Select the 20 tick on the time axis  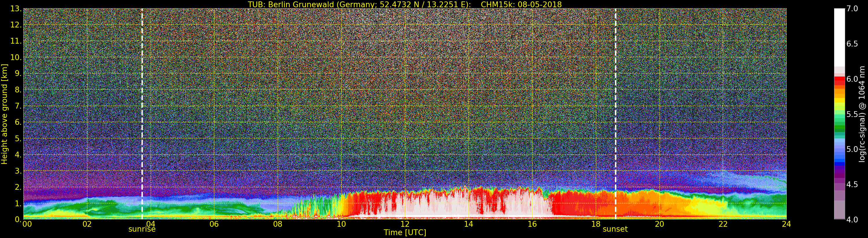[659, 224]
